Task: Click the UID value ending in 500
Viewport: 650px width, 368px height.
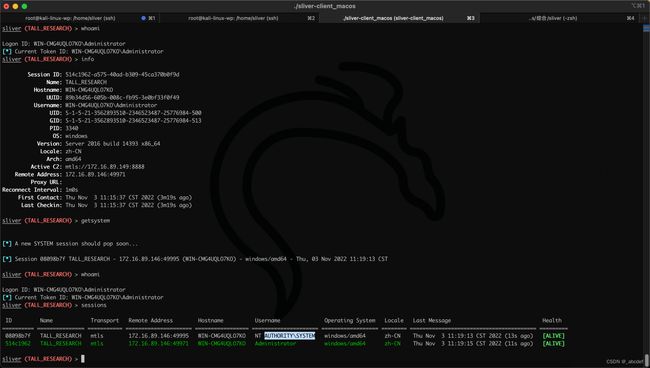Action: coord(133,113)
